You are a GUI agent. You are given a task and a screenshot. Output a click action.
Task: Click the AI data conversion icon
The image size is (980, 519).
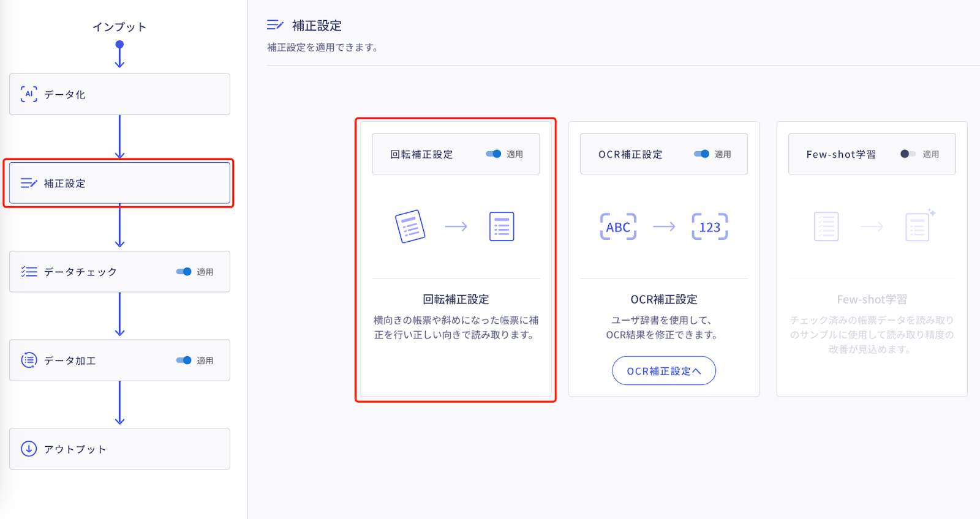click(29, 94)
